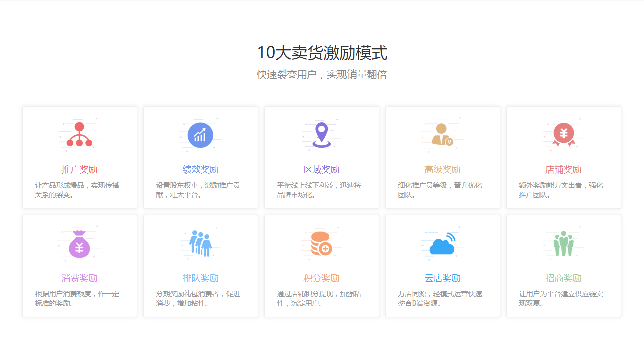Click the 消费奖励 card panel
The width and height of the screenshot is (644, 346).
coord(79,266)
